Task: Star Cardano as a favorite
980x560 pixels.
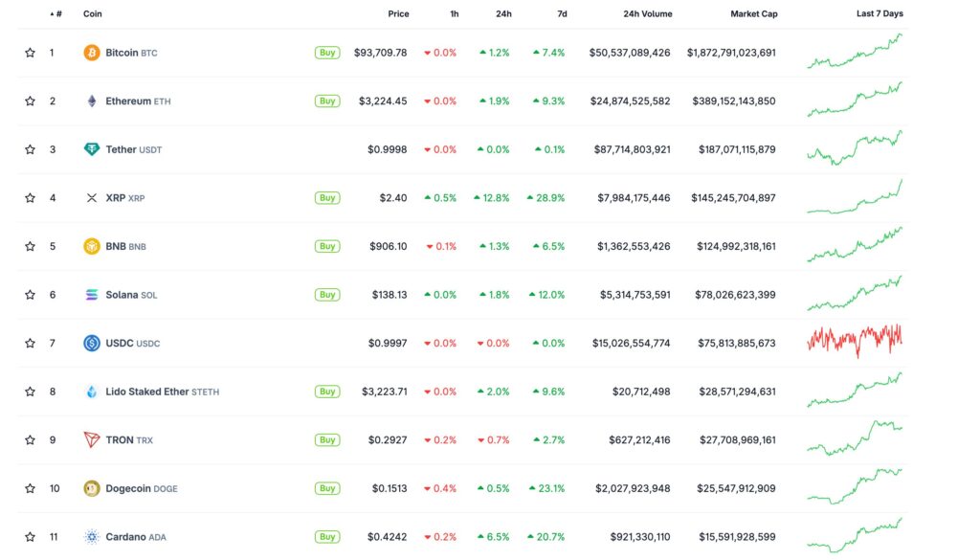Action: click(x=30, y=536)
